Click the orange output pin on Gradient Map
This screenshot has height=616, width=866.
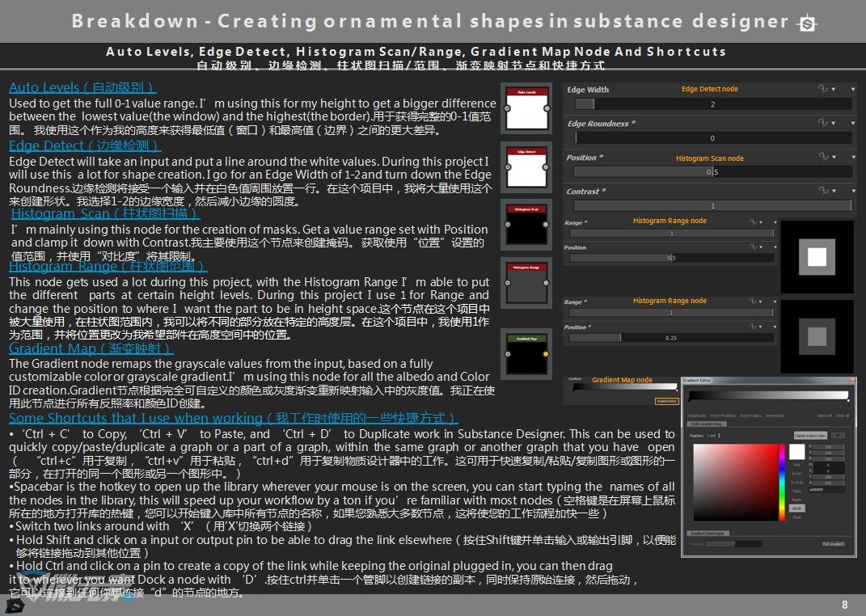click(x=546, y=354)
